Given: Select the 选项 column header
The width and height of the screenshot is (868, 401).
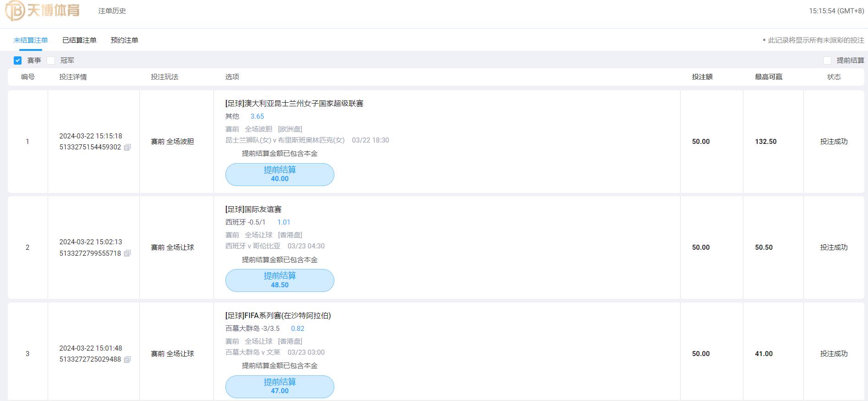Looking at the screenshot, I should point(232,77).
